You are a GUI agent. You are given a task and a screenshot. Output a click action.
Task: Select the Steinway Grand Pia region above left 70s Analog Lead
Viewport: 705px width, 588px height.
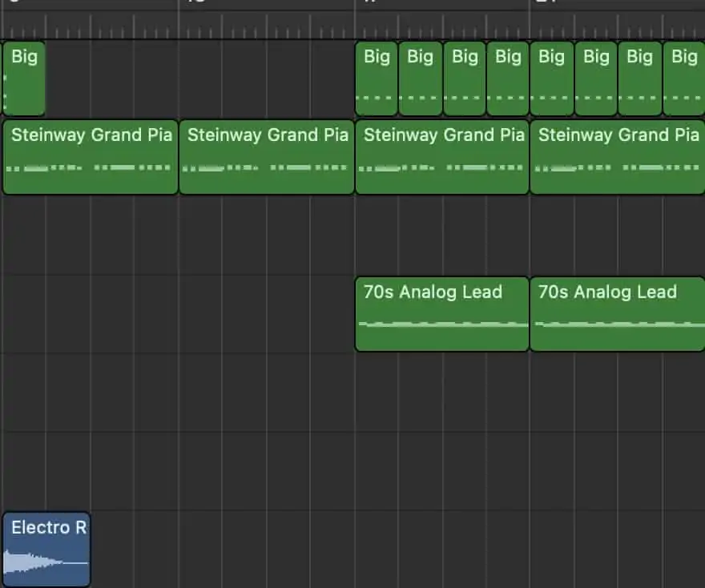click(x=441, y=157)
